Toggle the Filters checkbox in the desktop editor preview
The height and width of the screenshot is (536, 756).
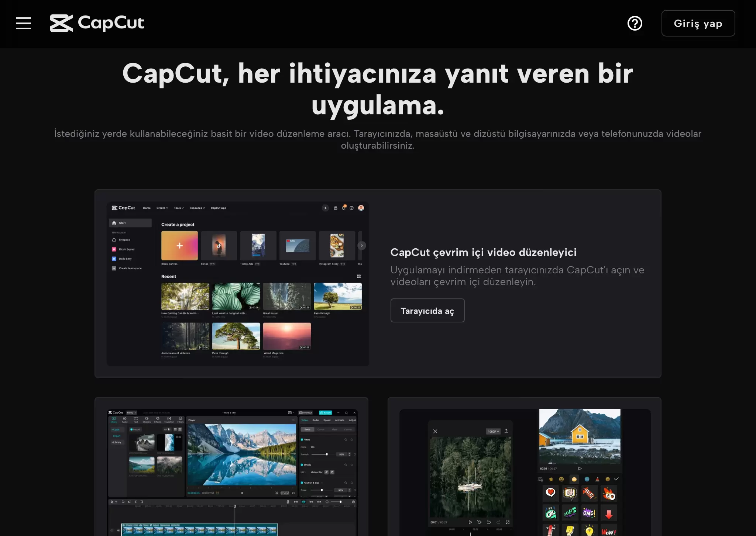tap(302, 440)
